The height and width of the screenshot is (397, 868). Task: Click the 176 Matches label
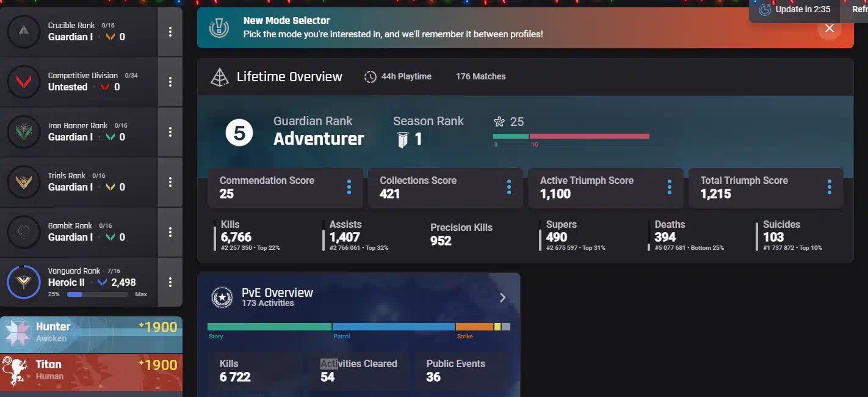(x=481, y=76)
